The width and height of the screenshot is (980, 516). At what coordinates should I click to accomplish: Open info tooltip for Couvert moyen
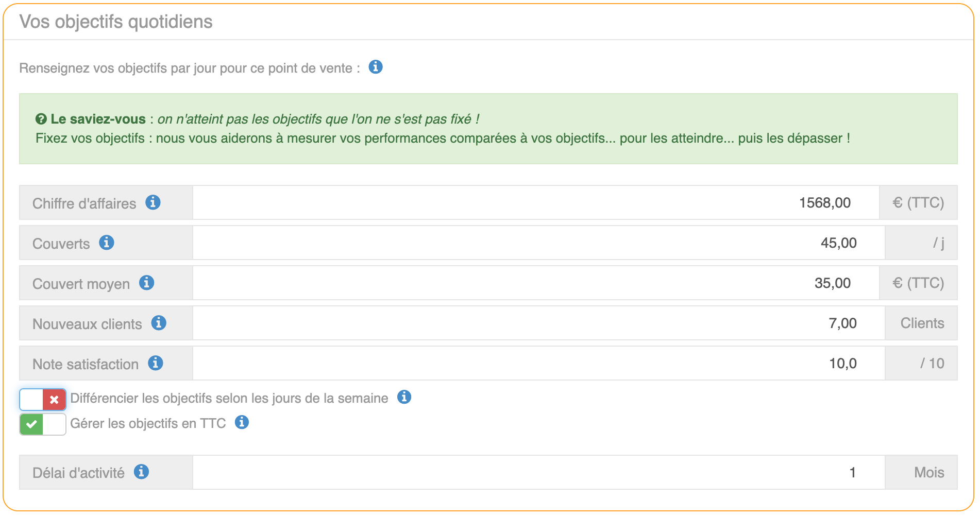(x=147, y=283)
